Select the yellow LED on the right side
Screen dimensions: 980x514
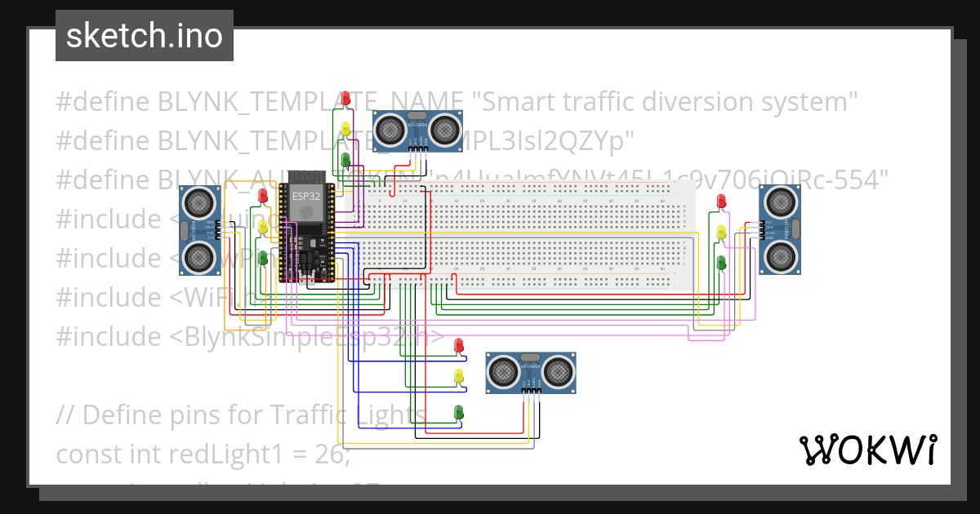click(720, 231)
